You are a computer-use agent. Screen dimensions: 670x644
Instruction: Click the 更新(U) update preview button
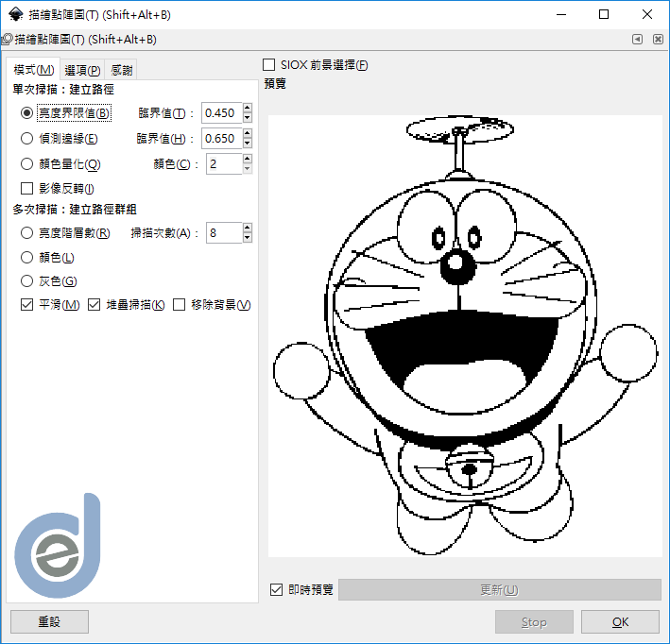[500, 590]
